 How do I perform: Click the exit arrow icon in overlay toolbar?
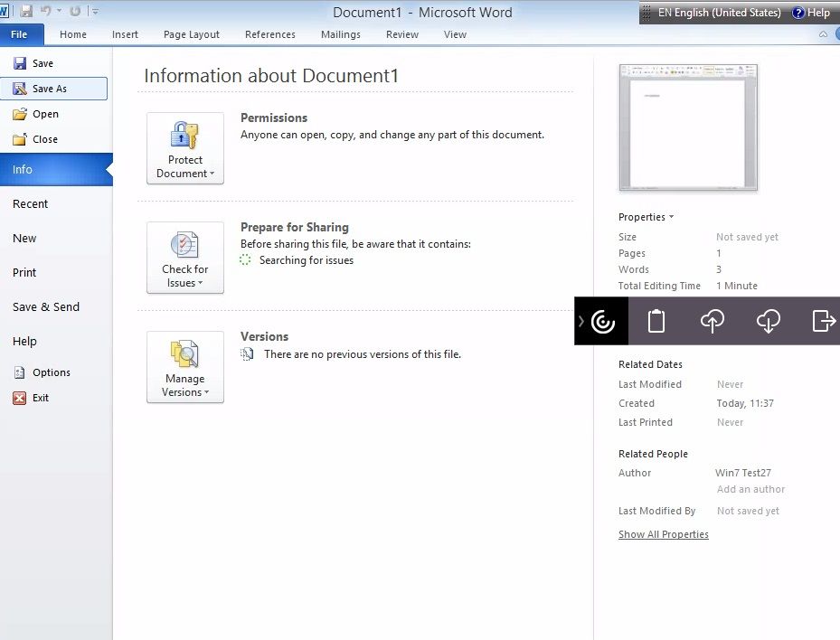pyautogui.click(x=823, y=321)
